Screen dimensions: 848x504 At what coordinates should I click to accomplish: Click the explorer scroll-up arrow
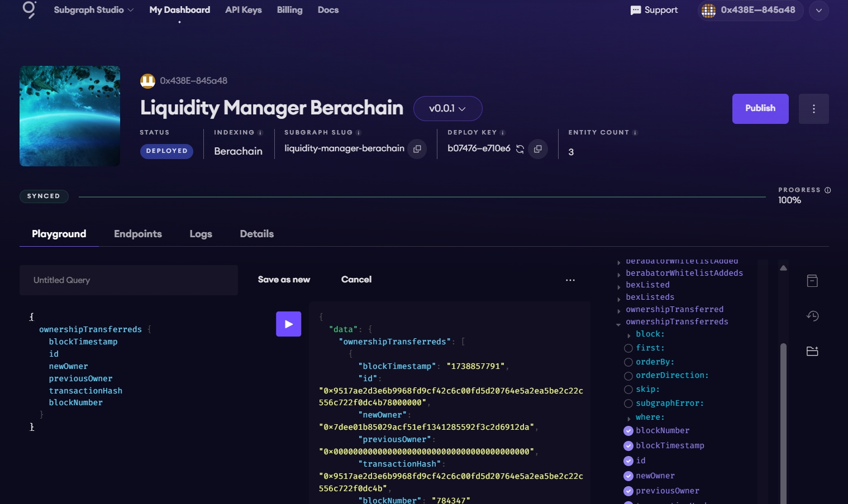pyautogui.click(x=783, y=268)
